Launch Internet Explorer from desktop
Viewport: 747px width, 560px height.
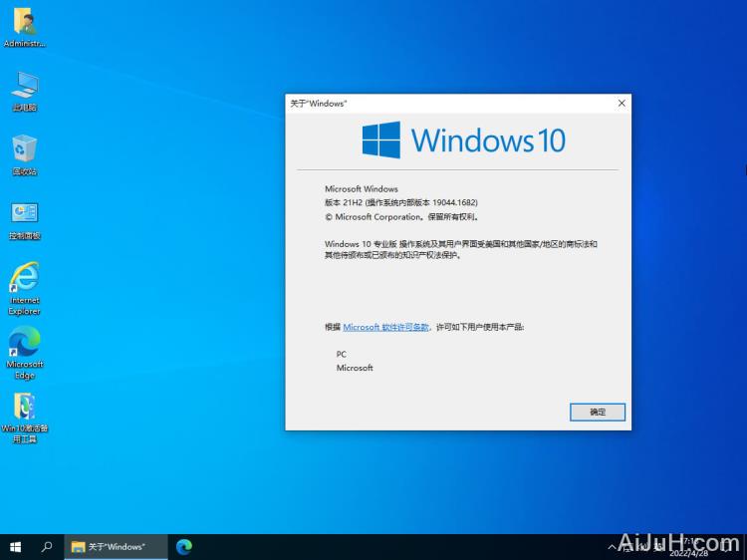point(24,288)
